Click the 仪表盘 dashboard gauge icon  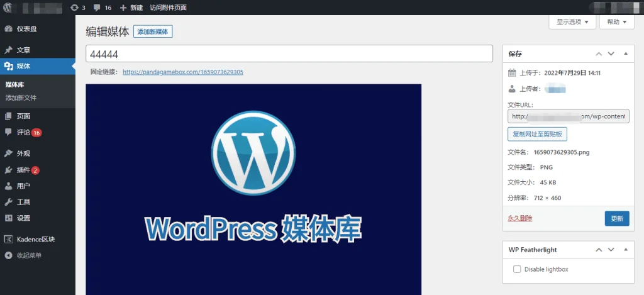tap(8, 29)
